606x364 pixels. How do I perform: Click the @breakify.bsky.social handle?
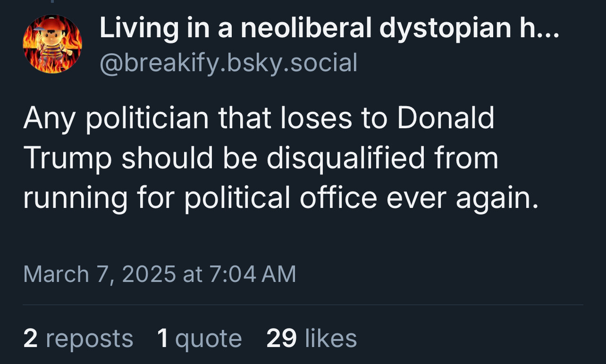[x=228, y=63]
